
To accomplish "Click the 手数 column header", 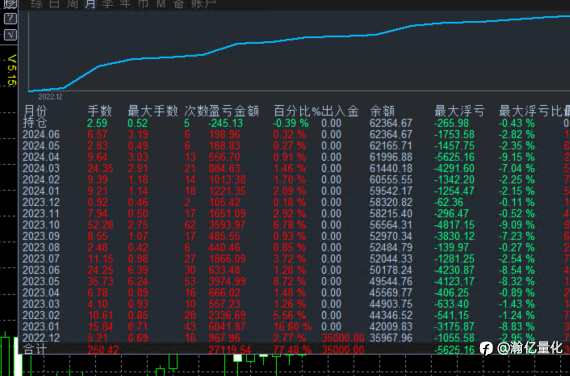I will (x=100, y=111).
